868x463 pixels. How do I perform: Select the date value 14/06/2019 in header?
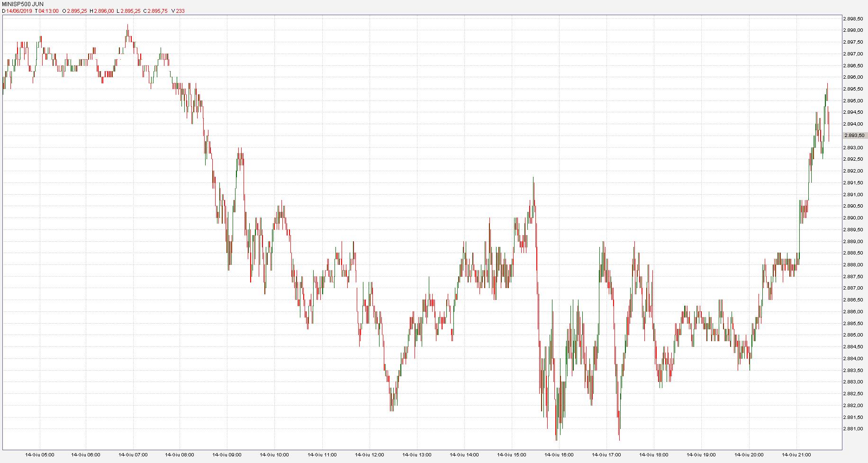point(19,11)
